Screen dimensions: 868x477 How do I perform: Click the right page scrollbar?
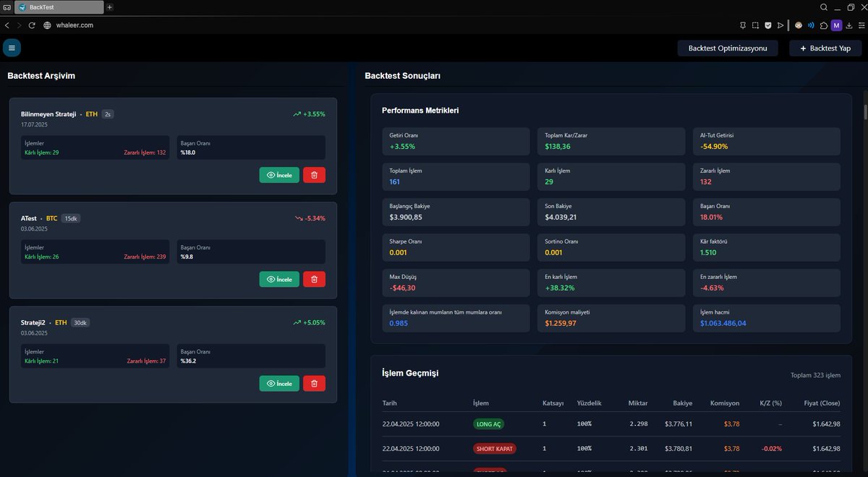[x=864, y=112]
